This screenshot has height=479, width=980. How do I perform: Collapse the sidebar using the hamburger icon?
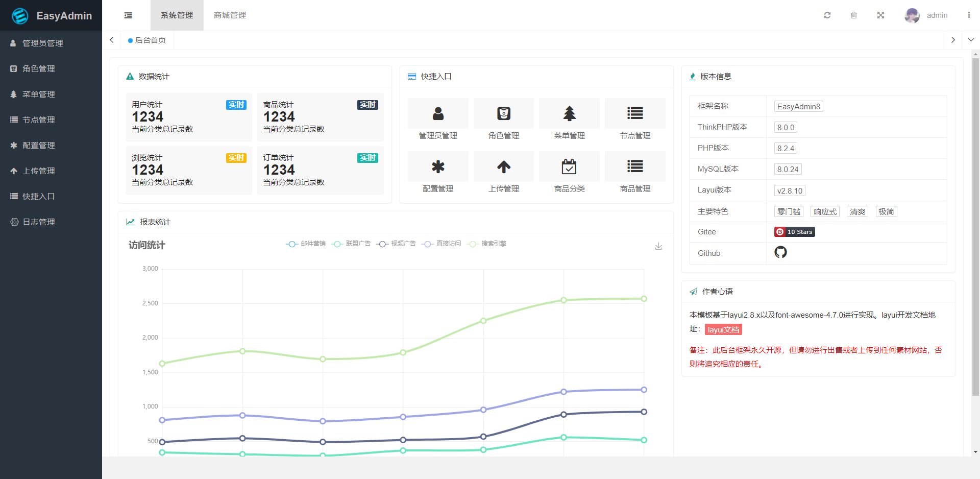[128, 15]
